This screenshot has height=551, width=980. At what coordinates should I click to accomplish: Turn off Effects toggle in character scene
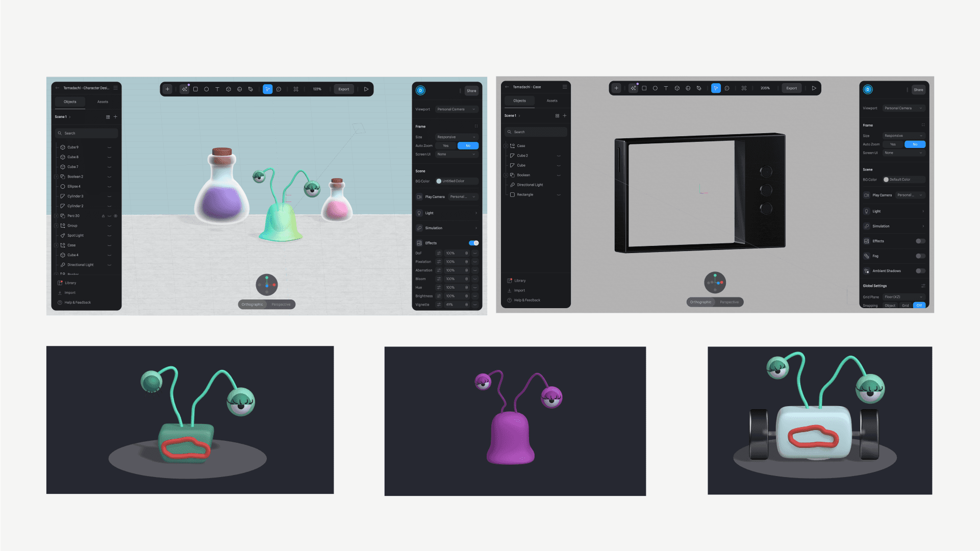tap(473, 243)
